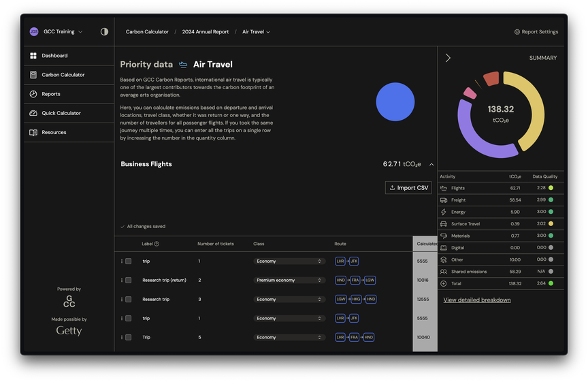This screenshot has height=382, width=588.
Task: Click the Shared emissions people icon
Action: pyautogui.click(x=444, y=272)
